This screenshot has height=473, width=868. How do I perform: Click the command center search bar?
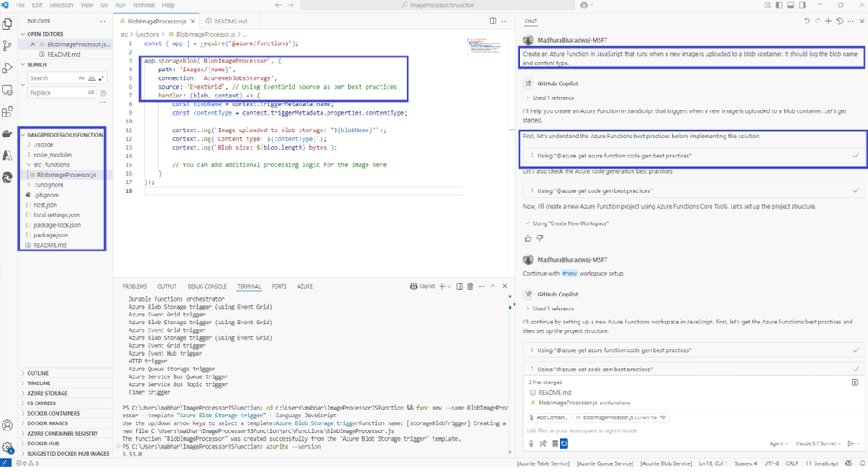click(437, 5)
